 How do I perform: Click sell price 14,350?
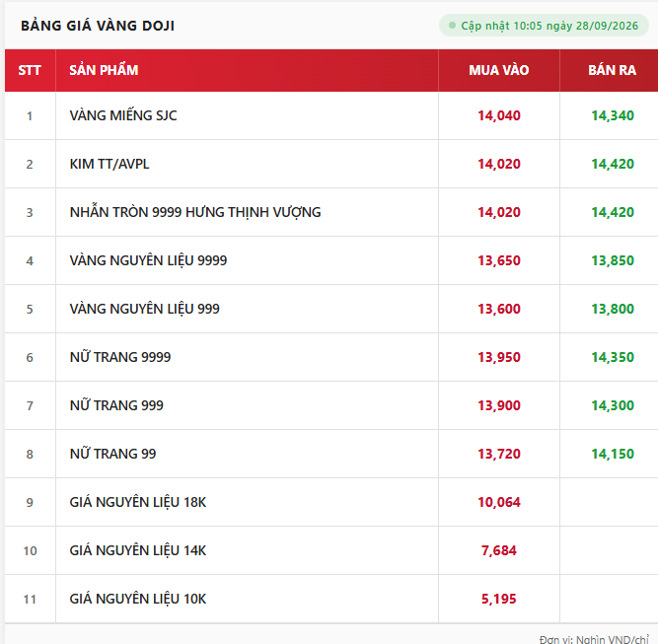point(613,357)
